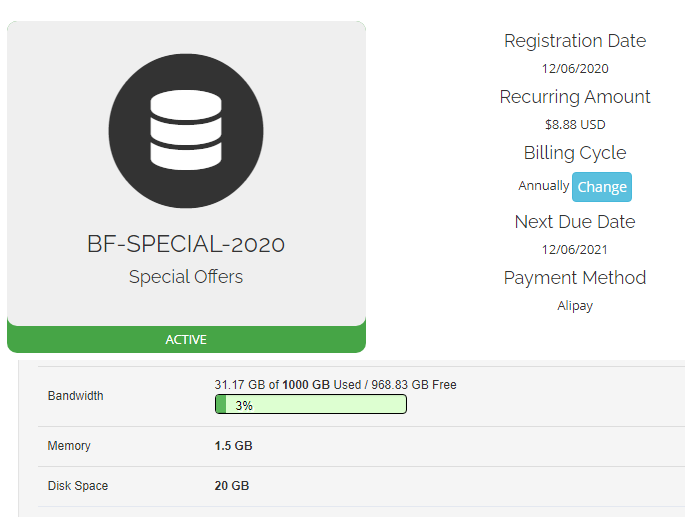Screen dimensions: 685x517
Task: Click the bandwidth 3% progress bar
Action: [310, 405]
